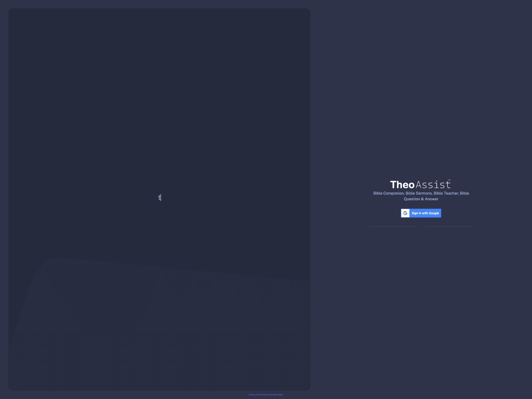Click the animated typed letter 't' text
The height and width of the screenshot is (399, 532).
coord(159,197)
